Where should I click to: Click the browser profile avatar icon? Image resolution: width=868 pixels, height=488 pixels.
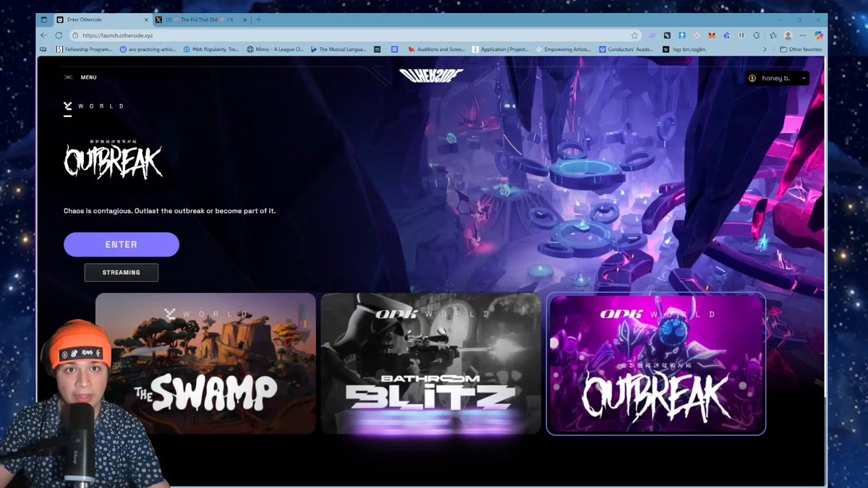pos(788,35)
